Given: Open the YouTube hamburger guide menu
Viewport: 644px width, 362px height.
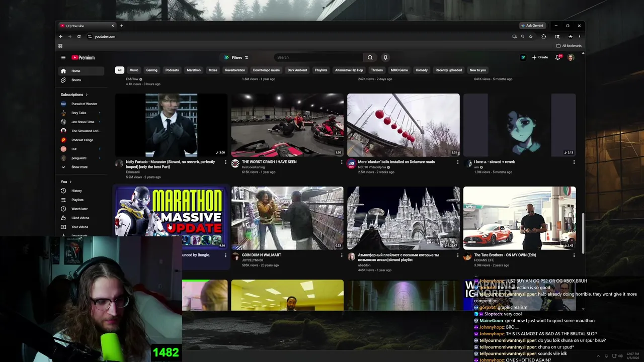Looking at the screenshot, I should pos(63,57).
